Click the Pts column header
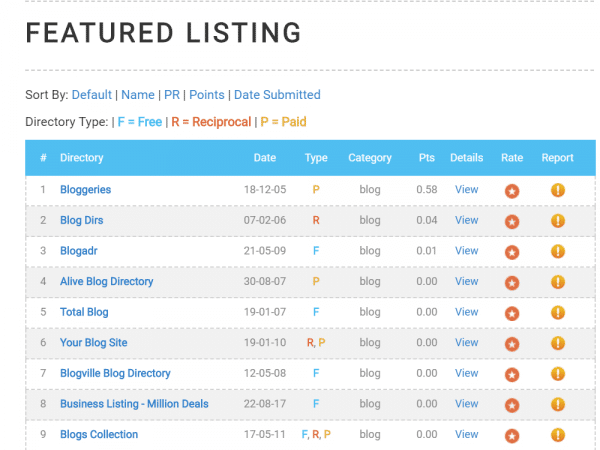This screenshot has width=600, height=450. [427, 158]
